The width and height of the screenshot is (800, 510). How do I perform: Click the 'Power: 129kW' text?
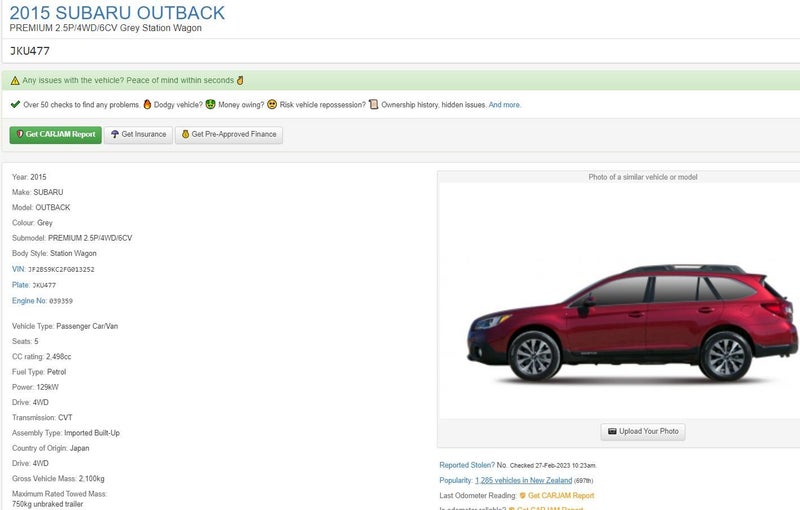(35, 387)
